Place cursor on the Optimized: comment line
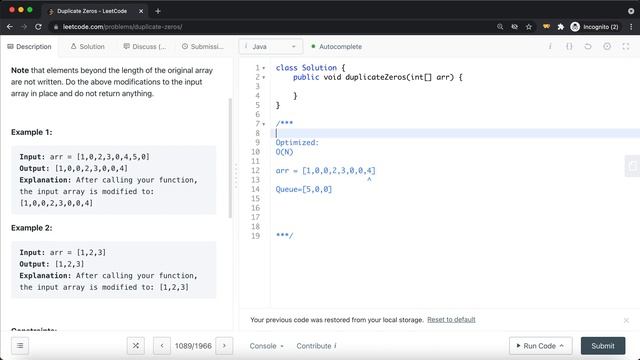640x360 pixels. coord(297,142)
